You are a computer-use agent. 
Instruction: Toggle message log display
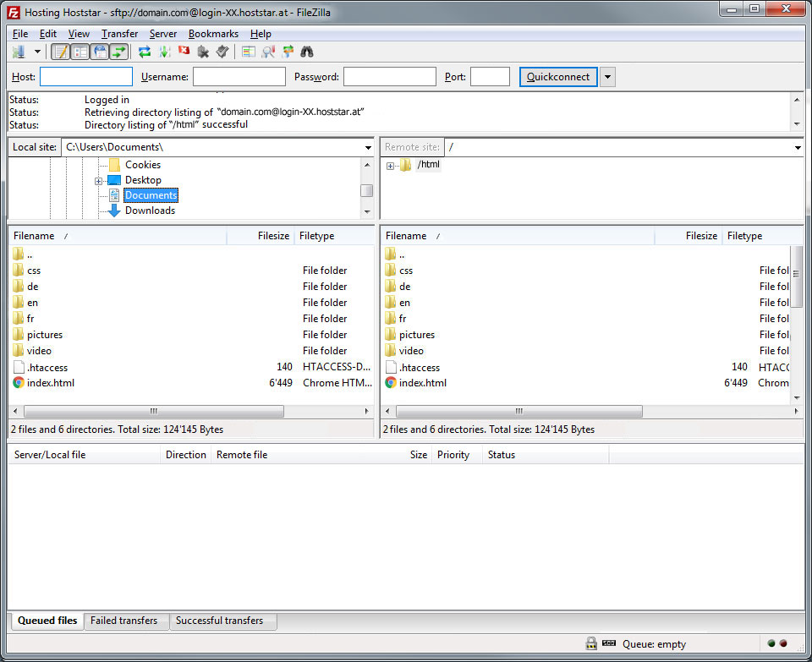pos(61,52)
